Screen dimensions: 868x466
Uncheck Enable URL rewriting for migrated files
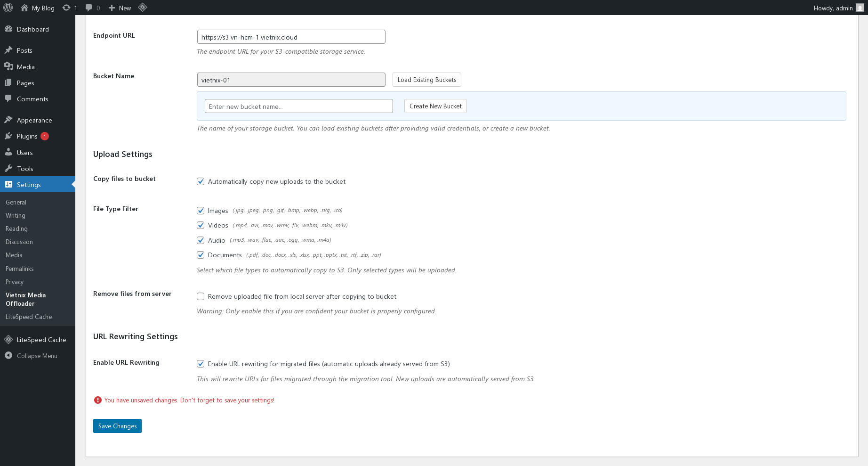click(201, 363)
